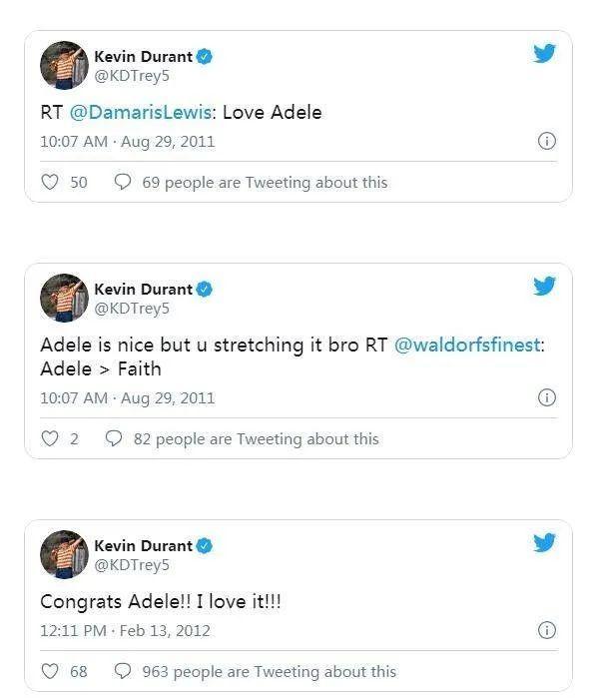Click Twitter bird logo on 'Love Adele' tweet
Screen dimensions: 597x700
tap(544, 53)
